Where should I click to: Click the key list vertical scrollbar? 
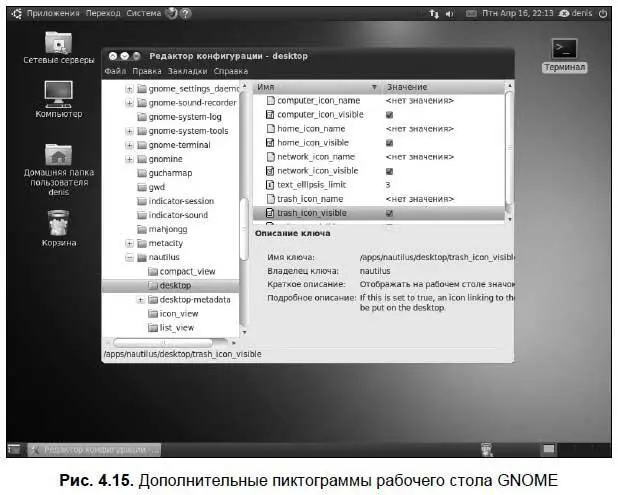pyautogui.click(x=509, y=148)
